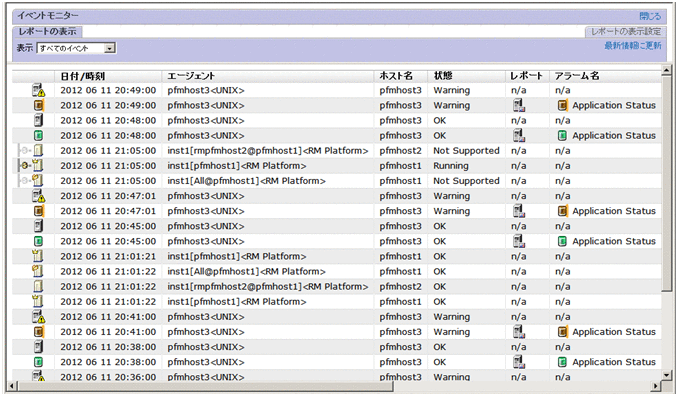Expand tree node for inst1[pfmhost1] Running row
The height and width of the screenshot is (397, 679).
click(25, 165)
